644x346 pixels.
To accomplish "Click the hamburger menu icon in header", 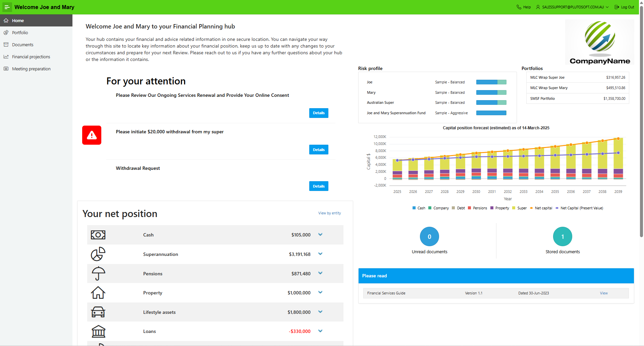I will [x=7, y=7].
